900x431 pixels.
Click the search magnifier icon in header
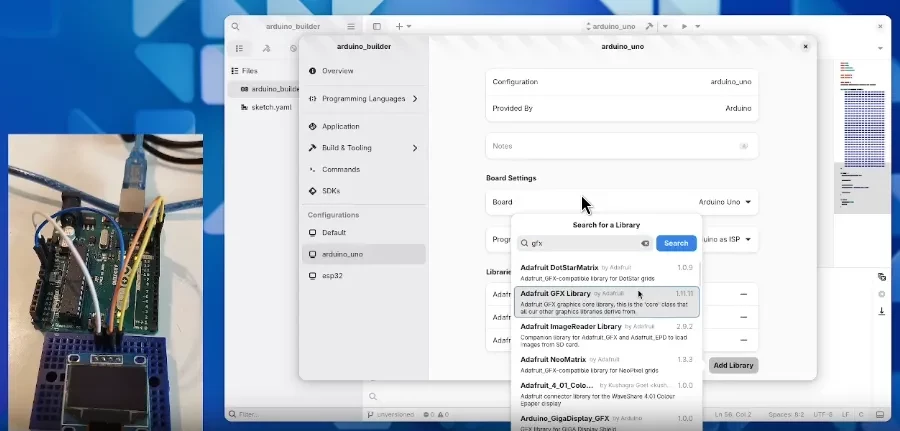click(x=235, y=26)
